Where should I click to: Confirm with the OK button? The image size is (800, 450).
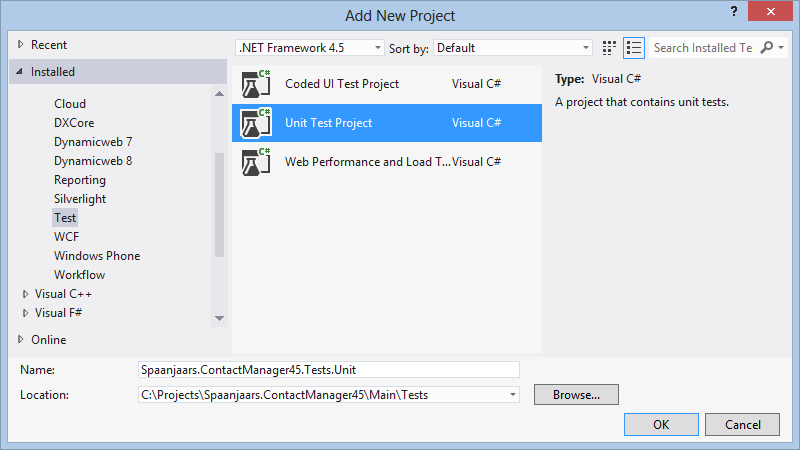tap(660, 425)
